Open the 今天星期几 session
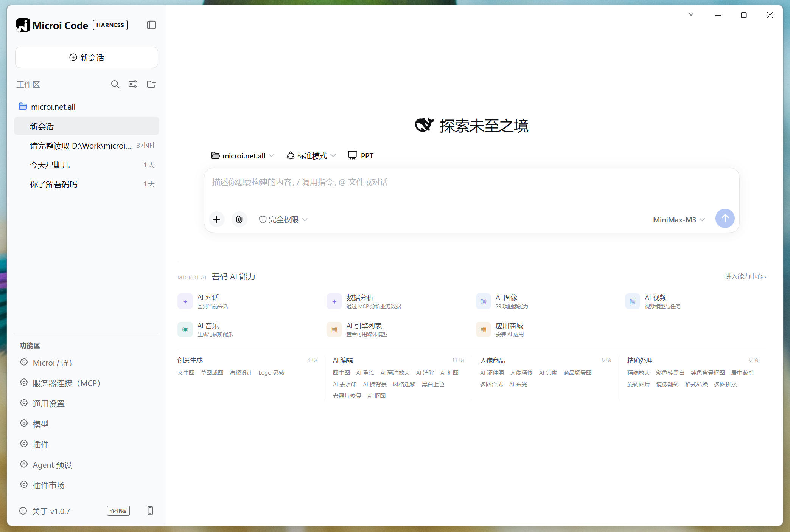This screenshot has height=532, width=790. click(87, 165)
